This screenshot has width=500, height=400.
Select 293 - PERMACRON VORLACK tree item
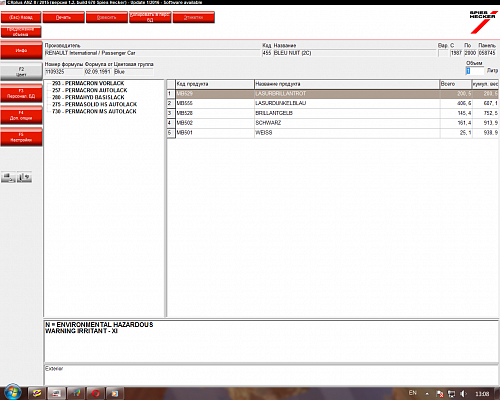click(x=88, y=83)
